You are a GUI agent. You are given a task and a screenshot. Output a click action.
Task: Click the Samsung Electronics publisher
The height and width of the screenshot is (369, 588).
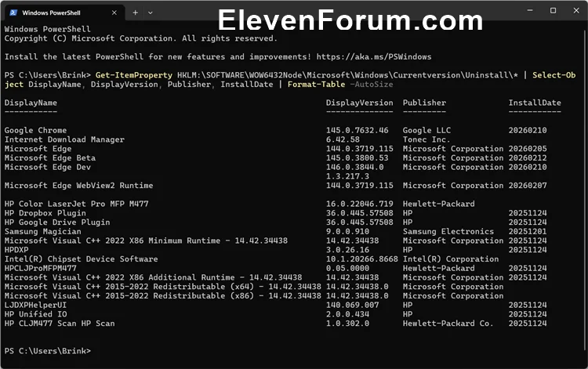448,232
